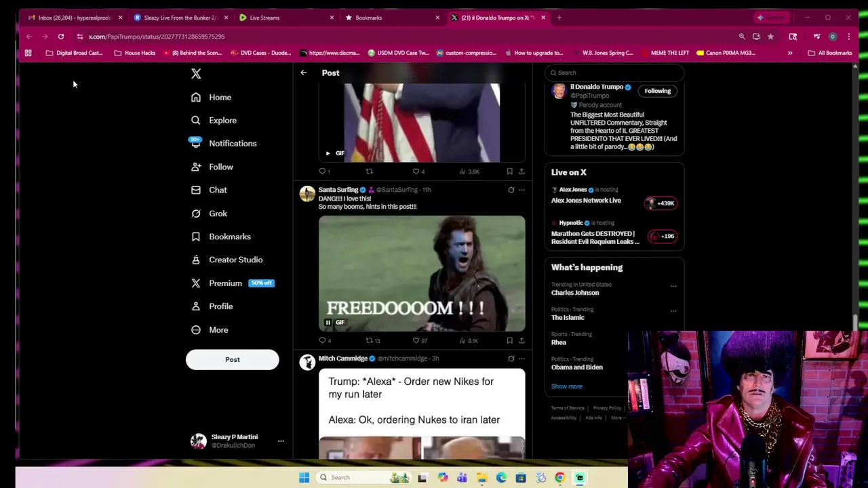Open options for Charles Johnson trend

[x=673, y=286]
